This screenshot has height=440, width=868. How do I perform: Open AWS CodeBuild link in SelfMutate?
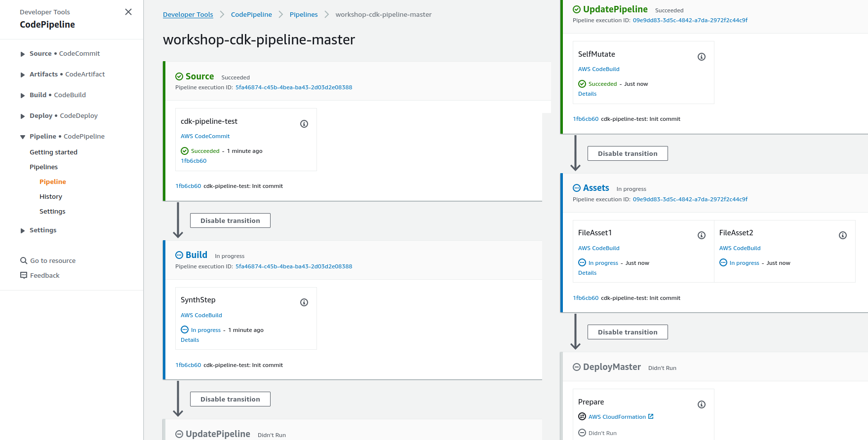[599, 69]
